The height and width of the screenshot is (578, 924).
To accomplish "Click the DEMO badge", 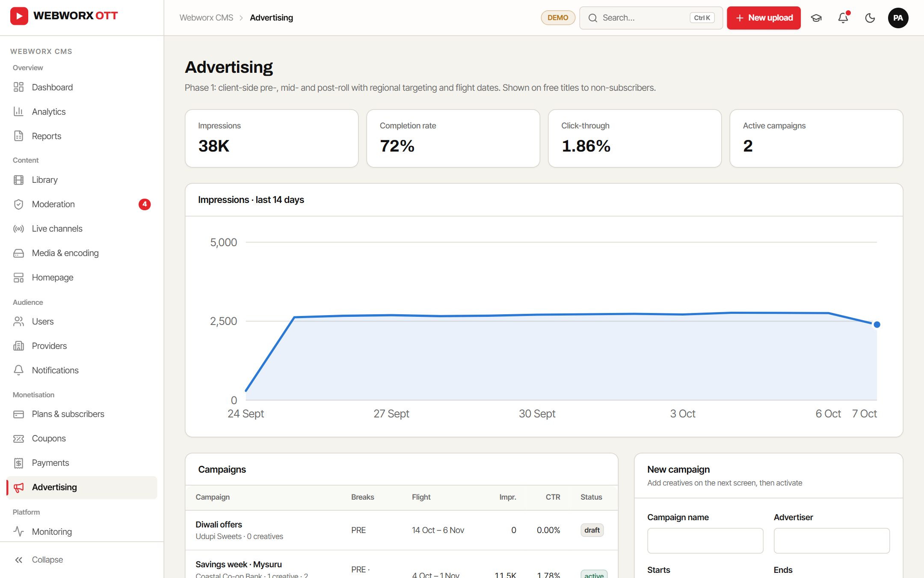I will 558,18.
